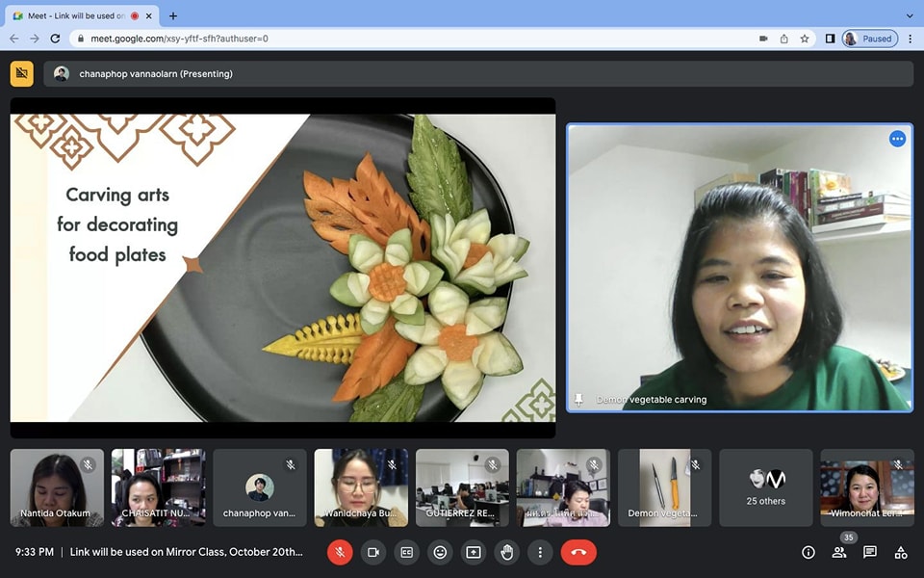Screen dimensions: 924x578
Task: Open the Activities panel icon
Action: point(901,552)
